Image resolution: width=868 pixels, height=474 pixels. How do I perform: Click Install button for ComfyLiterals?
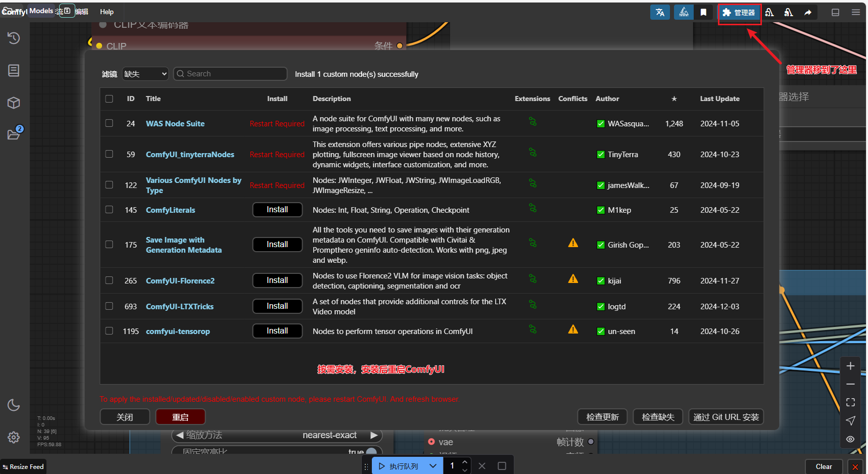pos(277,210)
